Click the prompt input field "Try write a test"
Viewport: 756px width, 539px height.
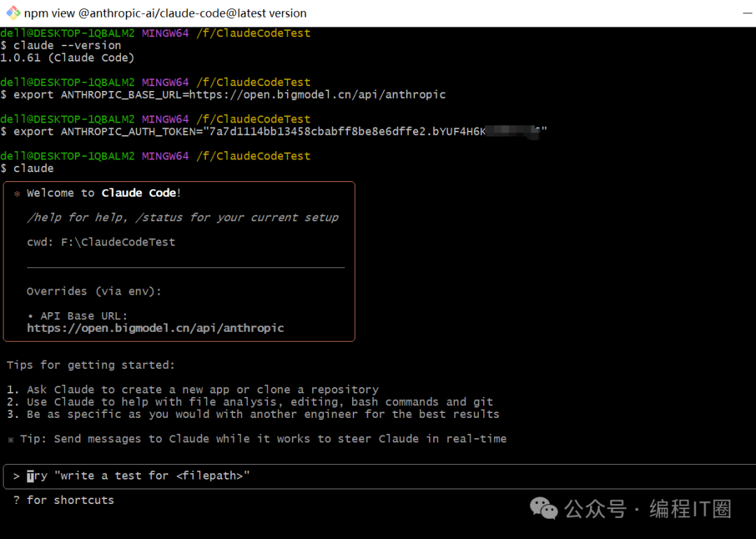[379, 476]
